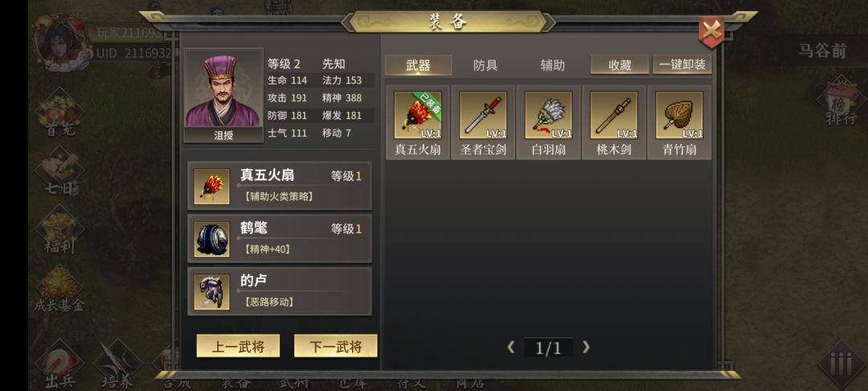Click the 收藏 collection button
Screen dimensions: 868x391
coord(620,65)
